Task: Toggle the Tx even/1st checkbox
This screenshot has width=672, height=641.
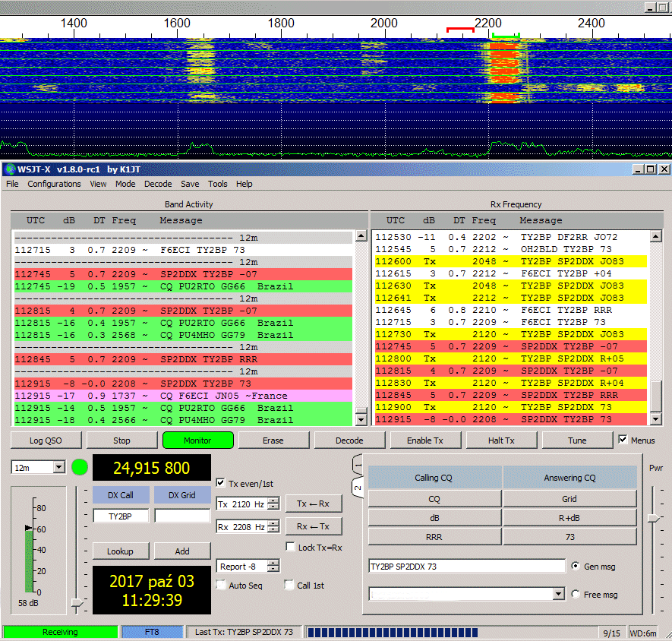Action: click(221, 482)
